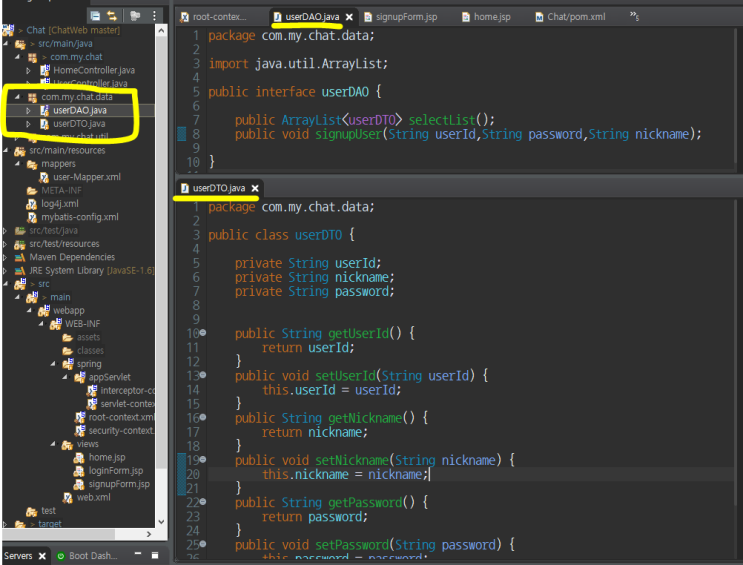
Task: Select the src/test/java folder
Action: tap(53, 230)
